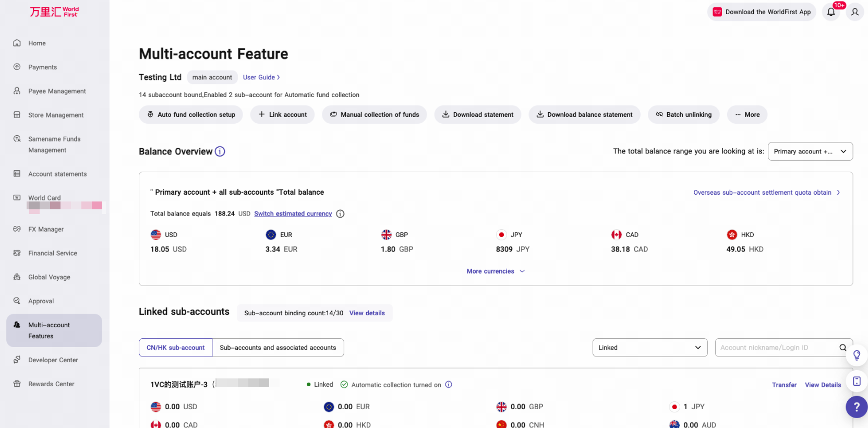Image resolution: width=868 pixels, height=428 pixels.
Task: Select the CN/HK sub-account tab
Action: [x=175, y=348]
